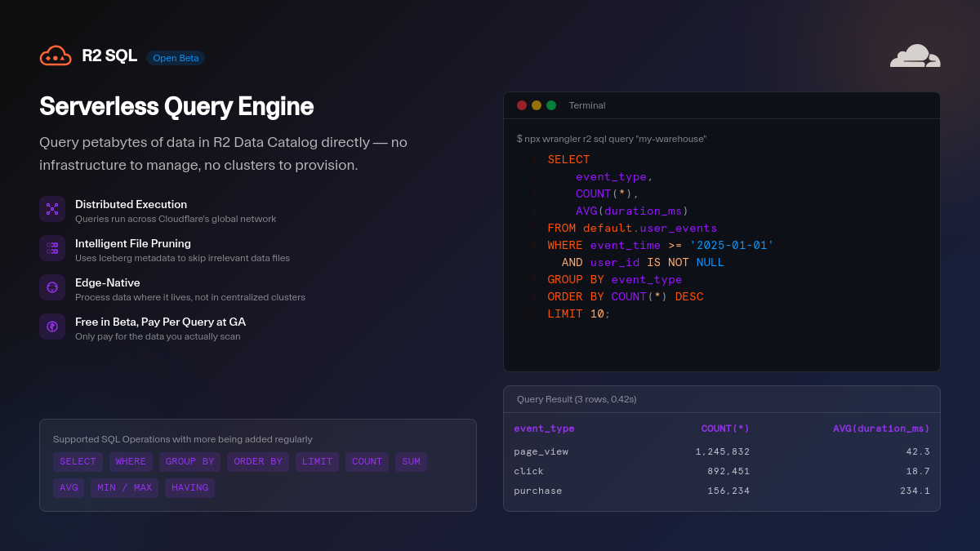Screen dimensions: 980x551
Task: Select the Intelligent File Pruning icon
Action: [x=52, y=248]
